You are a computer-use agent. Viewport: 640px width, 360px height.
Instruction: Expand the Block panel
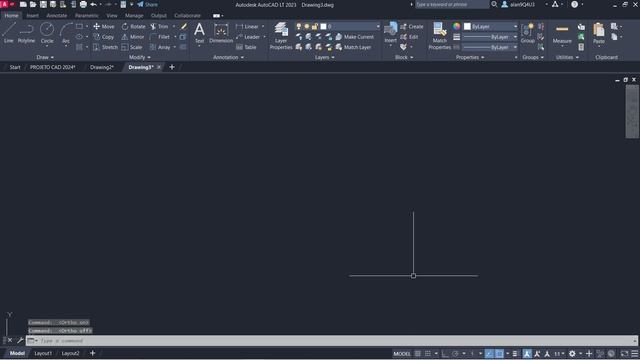[404, 58]
